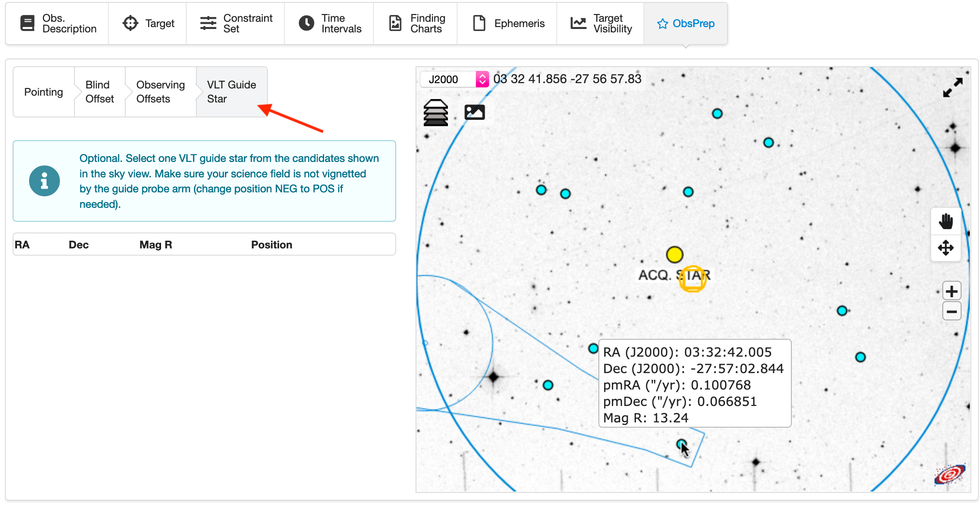Open the Constraint Set tab

click(x=236, y=23)
